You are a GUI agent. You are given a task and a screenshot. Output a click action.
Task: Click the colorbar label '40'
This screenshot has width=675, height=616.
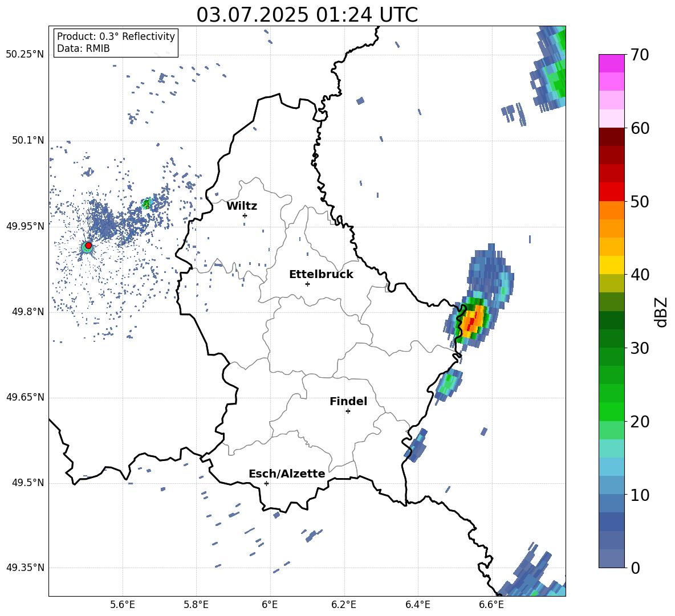click(x=640, y=275)
